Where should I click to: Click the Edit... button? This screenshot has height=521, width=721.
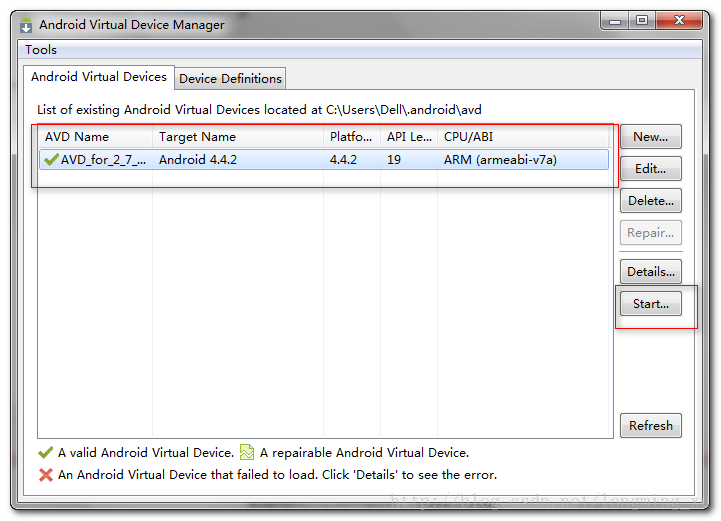(651, 169)
